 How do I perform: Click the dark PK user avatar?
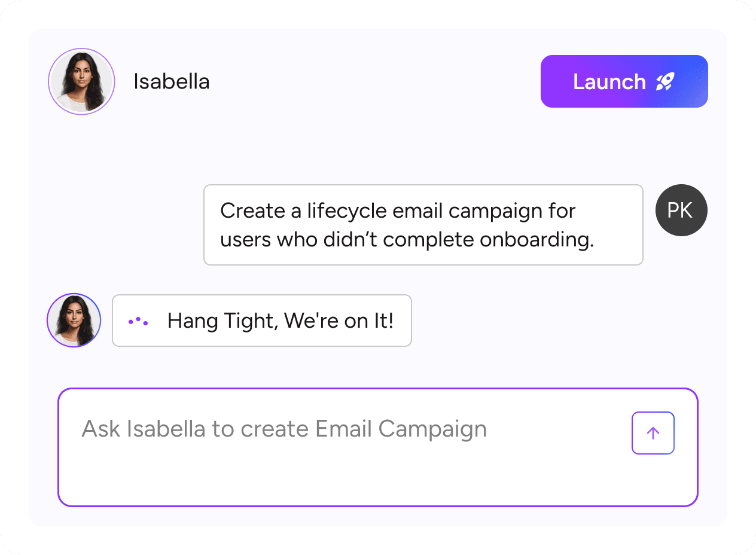[681, 211]
